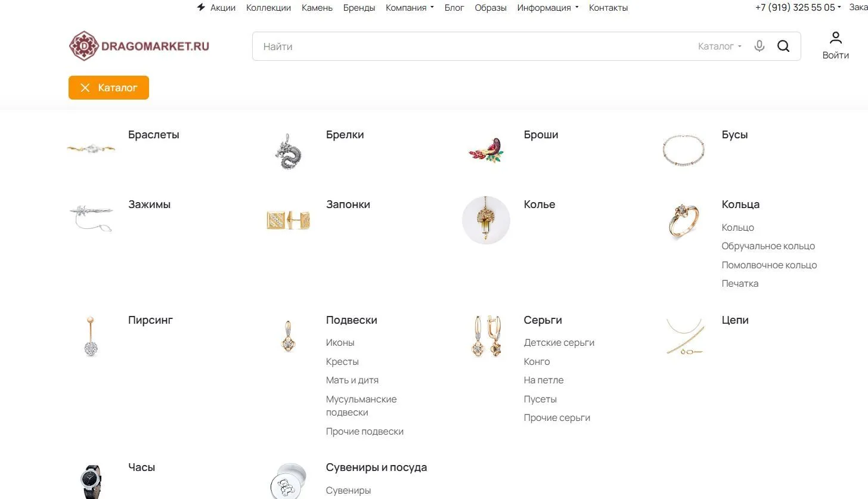Open the Браслеты category heading
Viewport: 868px width, 499px height.
pyautogui.click(x=153, y=135)
